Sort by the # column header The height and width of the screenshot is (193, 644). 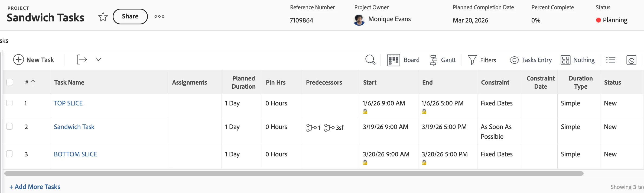[30, 82]
